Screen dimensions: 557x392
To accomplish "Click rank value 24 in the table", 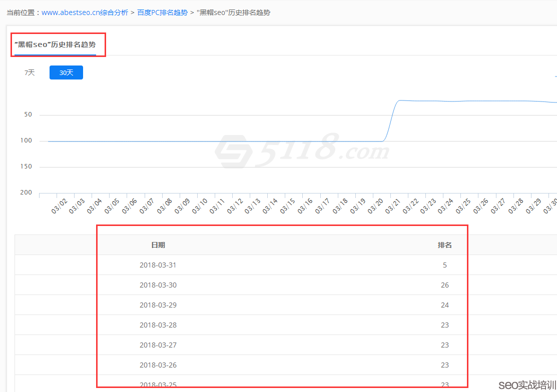I will click(444, 305).
